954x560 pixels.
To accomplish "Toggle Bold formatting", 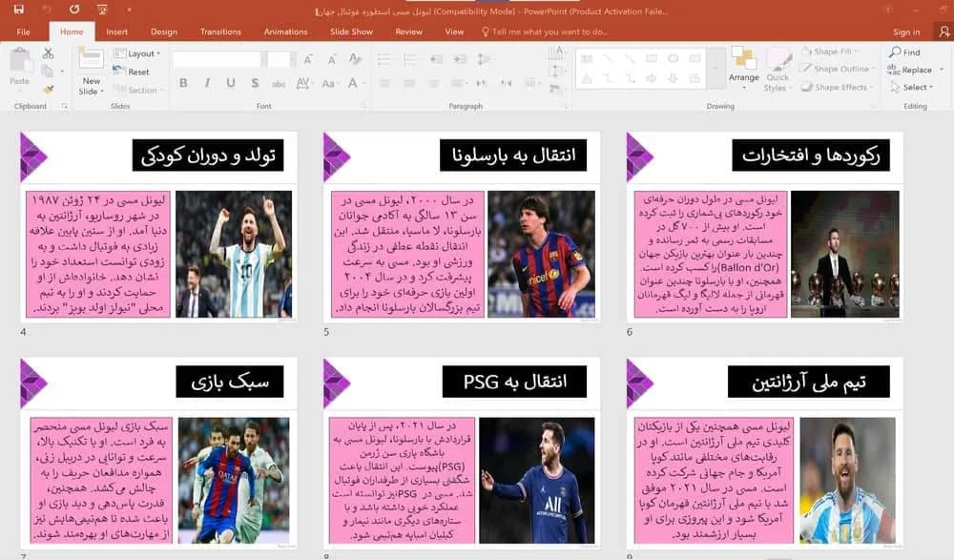I will tap(183, 83).
